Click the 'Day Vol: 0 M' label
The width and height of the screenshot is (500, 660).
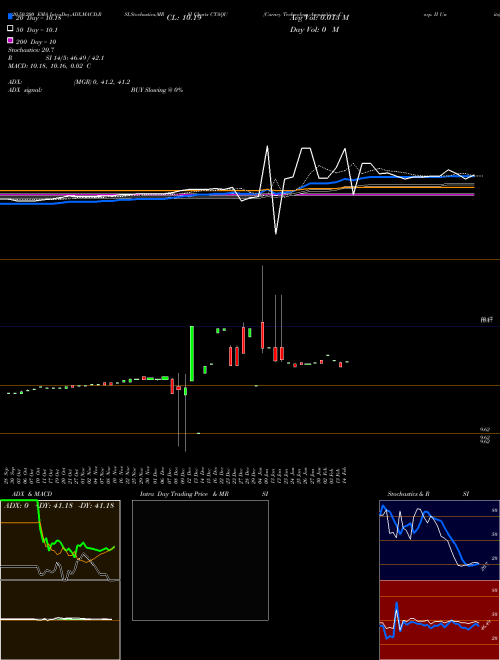point(314,29)
